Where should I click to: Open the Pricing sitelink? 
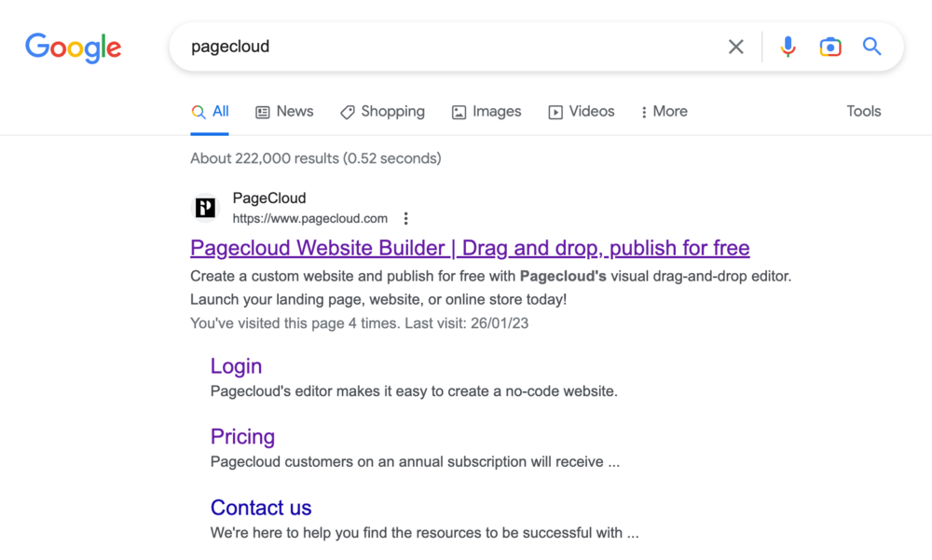(x=242, y=437)
